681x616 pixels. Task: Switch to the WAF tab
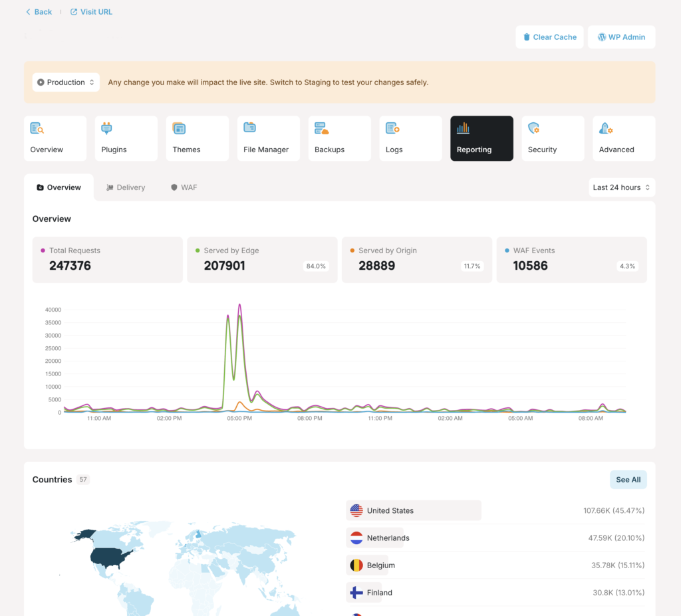tap(184, 187)
